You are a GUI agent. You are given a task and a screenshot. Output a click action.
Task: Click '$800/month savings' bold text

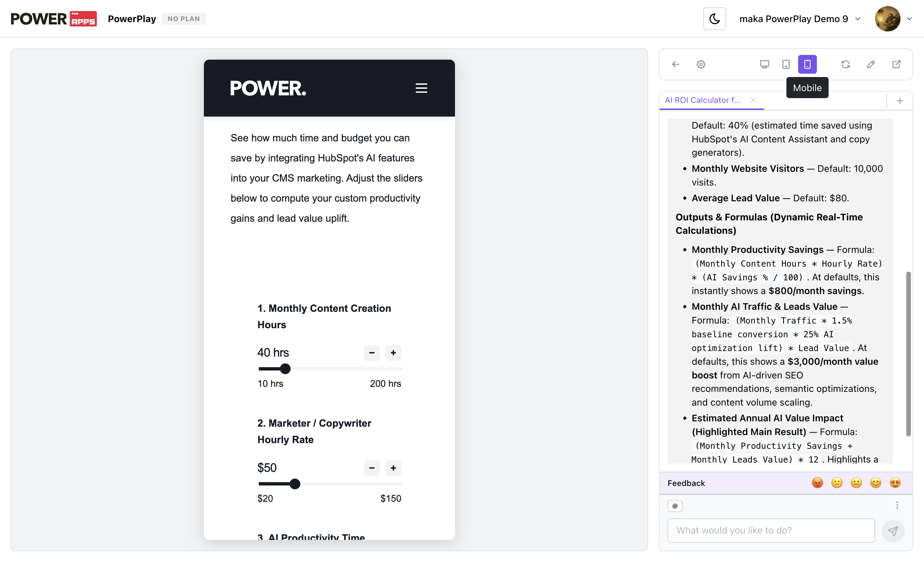pyautogui.click(x=815, y=291)
